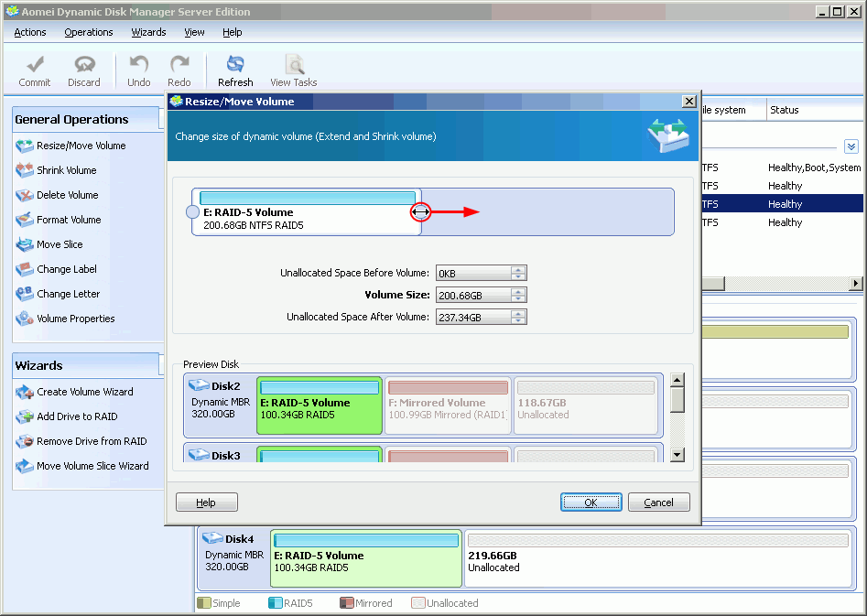
Task: Select the 219.66GB Unallocated space on Disk4
Action: pos(658,558)
